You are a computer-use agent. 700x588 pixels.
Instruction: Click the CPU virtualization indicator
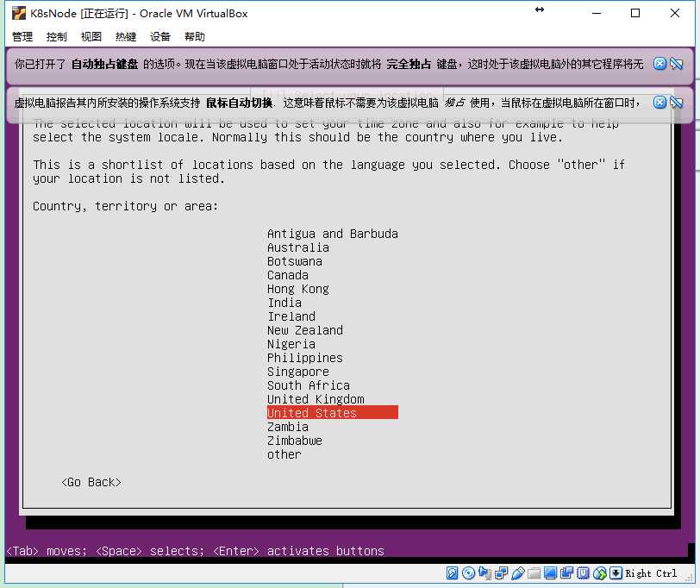click(583, 573)
